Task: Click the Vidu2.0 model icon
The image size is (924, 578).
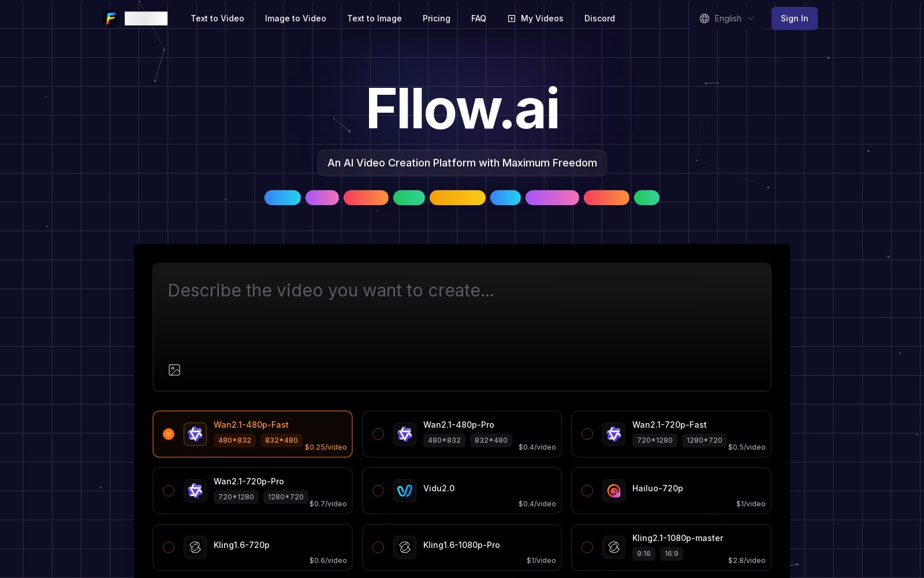Action: tap(405, 491)
